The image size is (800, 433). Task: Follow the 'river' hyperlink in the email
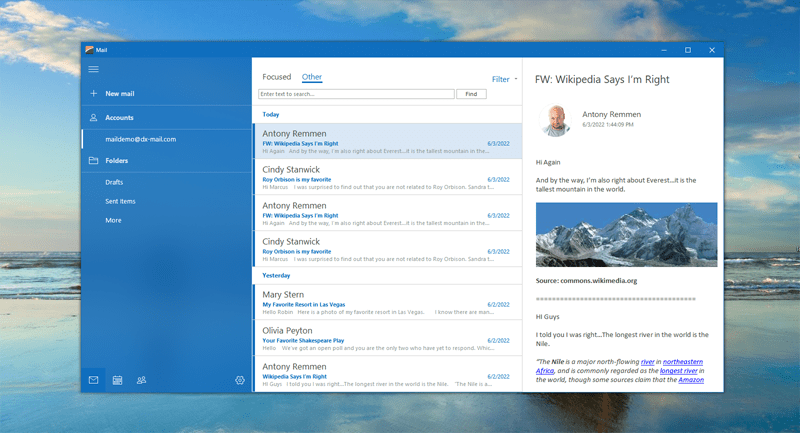point(647,362)
